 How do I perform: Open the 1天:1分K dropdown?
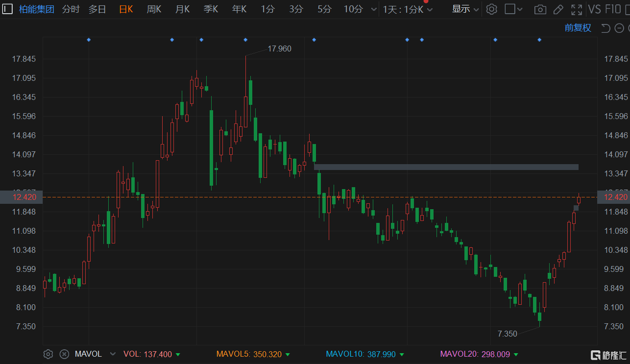click(408, 9)
